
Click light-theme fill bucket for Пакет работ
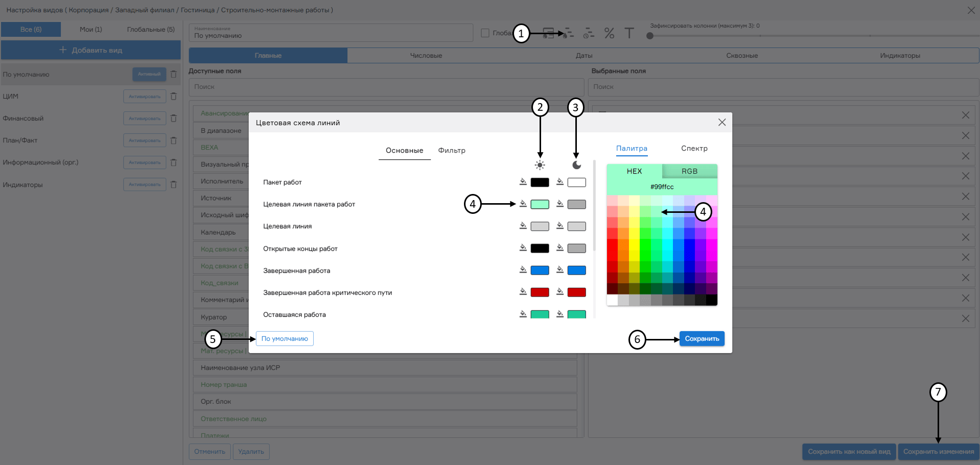(523, 182)
